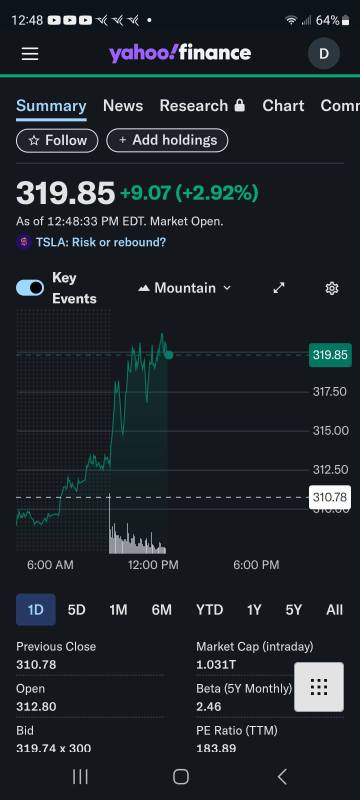Image resolution: width=360 pixels, height=800 pixels.
Task: Tap the current price marker dot on chart
Action: click(x=169, y=354)
